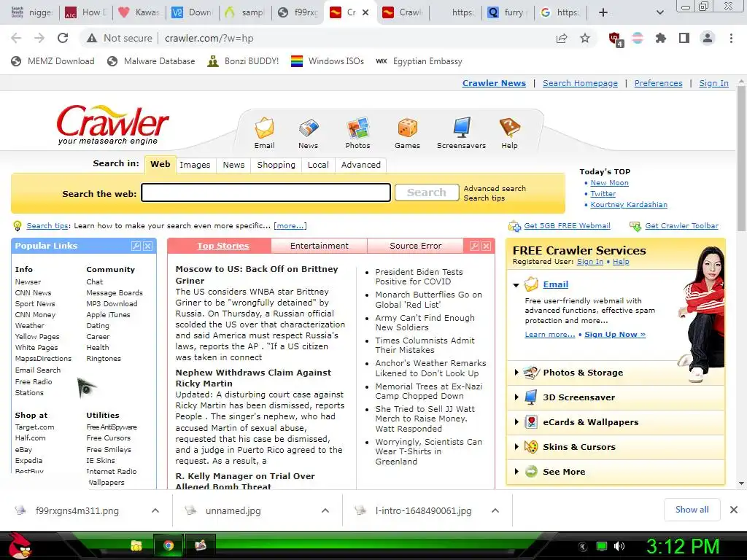Open options for l-intro-1648490061.jpg download
The image size is (747, 560).
pos(495,510)
